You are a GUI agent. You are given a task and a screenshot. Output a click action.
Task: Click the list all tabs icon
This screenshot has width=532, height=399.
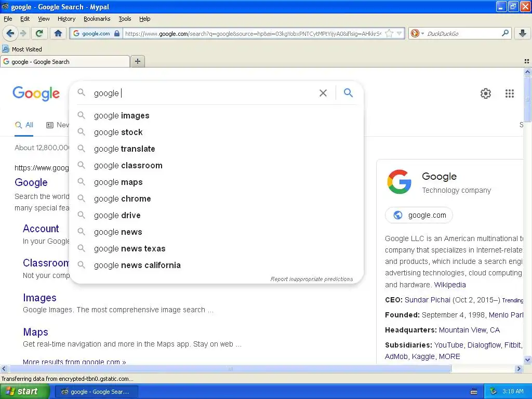(527, 61)
